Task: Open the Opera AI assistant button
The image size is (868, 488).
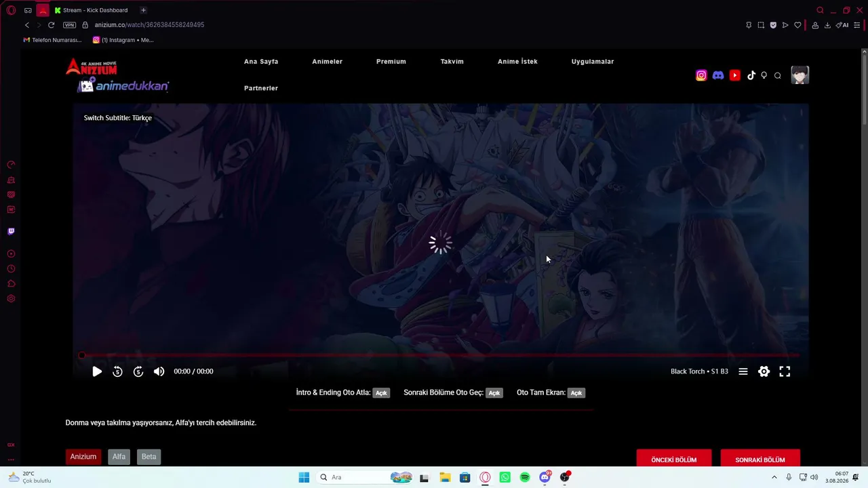Action: 842,25
